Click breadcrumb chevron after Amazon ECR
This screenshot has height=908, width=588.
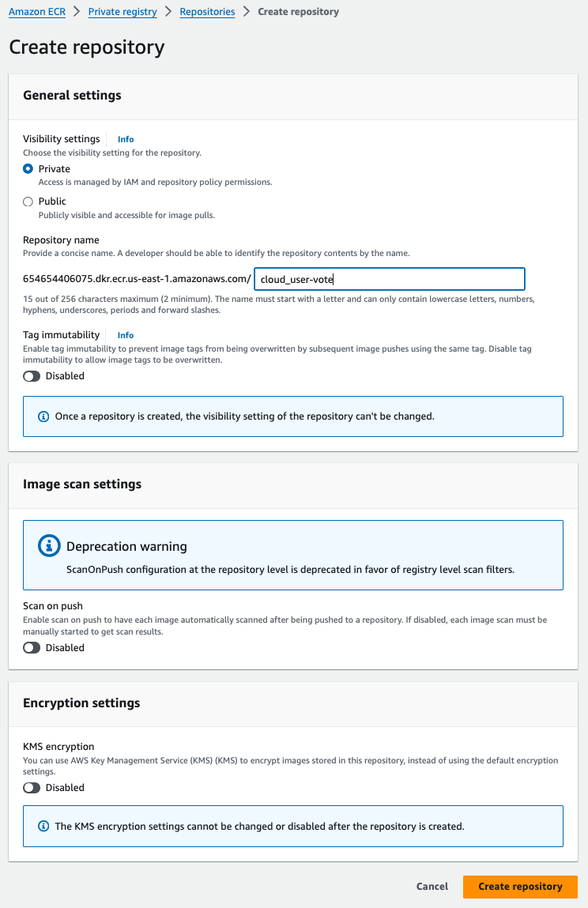click(x=77, y=12)
